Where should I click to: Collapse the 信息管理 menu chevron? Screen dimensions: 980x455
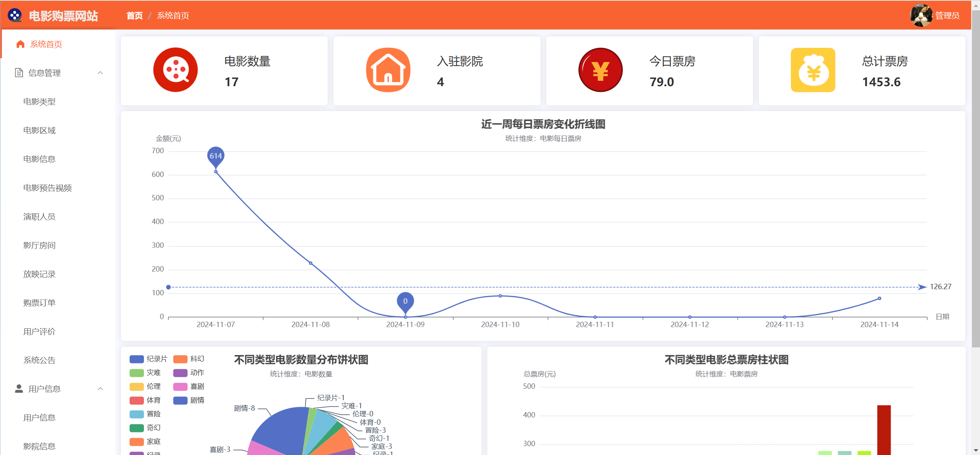point(100,73)
